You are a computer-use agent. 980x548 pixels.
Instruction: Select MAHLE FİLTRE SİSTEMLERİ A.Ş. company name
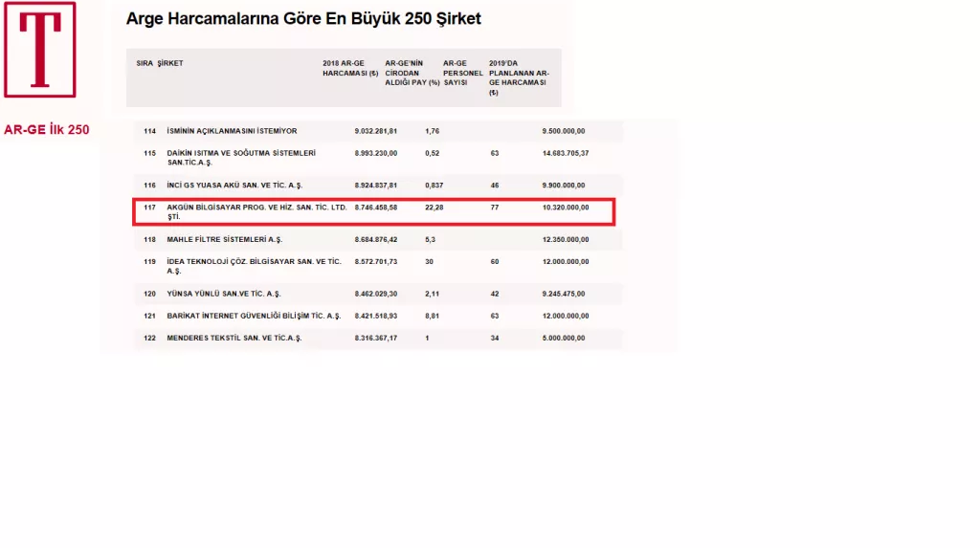tap(224, 239)
